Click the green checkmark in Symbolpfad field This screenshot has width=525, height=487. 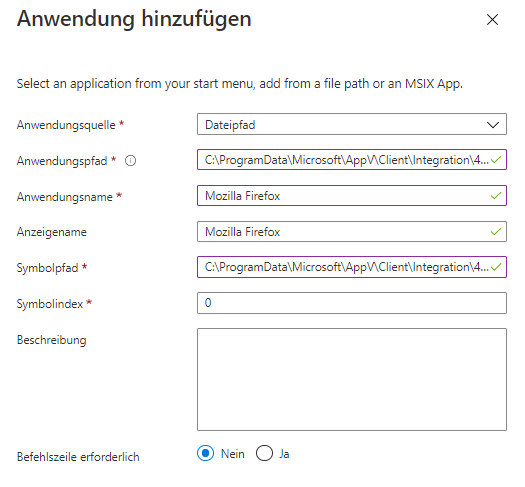496,267
